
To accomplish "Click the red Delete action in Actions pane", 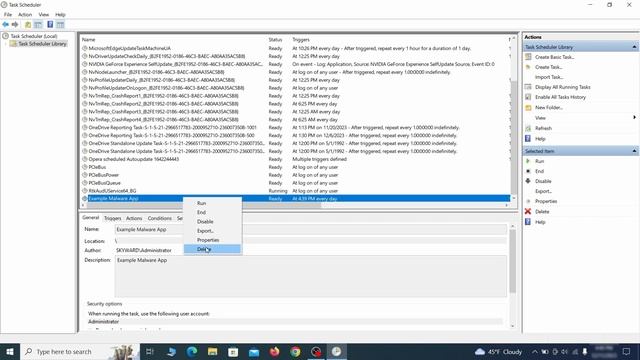I will tap(542, 211).
